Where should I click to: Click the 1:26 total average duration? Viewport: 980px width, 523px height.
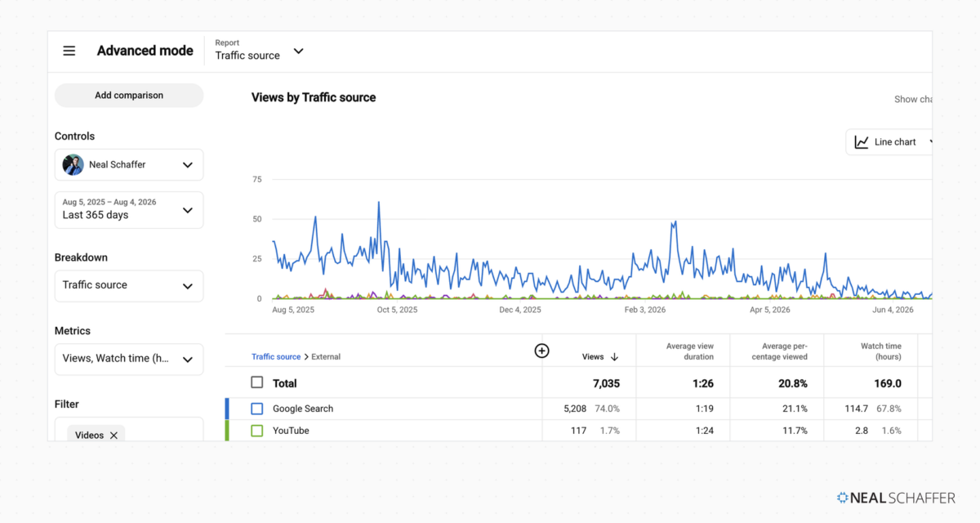point(704,383)
